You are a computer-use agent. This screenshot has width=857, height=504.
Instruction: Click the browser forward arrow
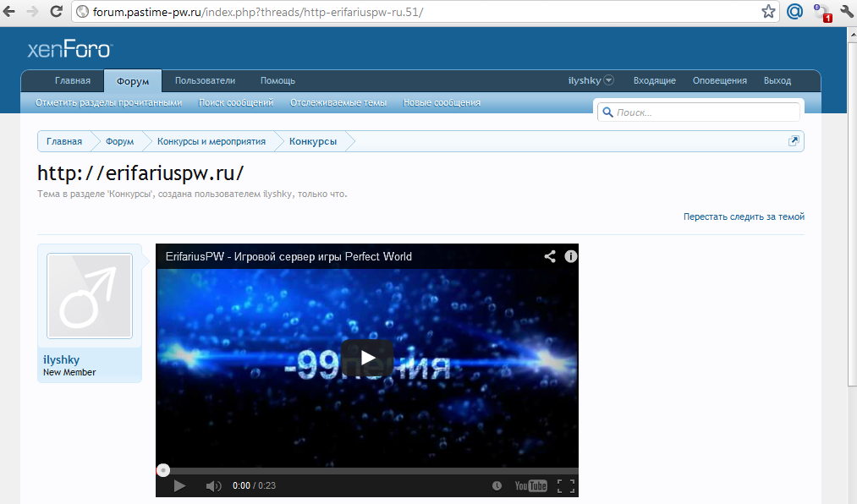point(32,12)
